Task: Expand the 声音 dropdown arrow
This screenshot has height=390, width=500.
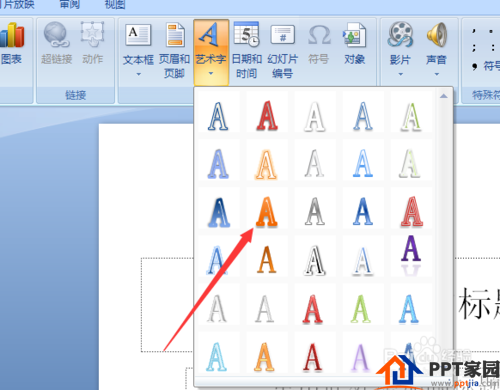Action: coord(436,74)
